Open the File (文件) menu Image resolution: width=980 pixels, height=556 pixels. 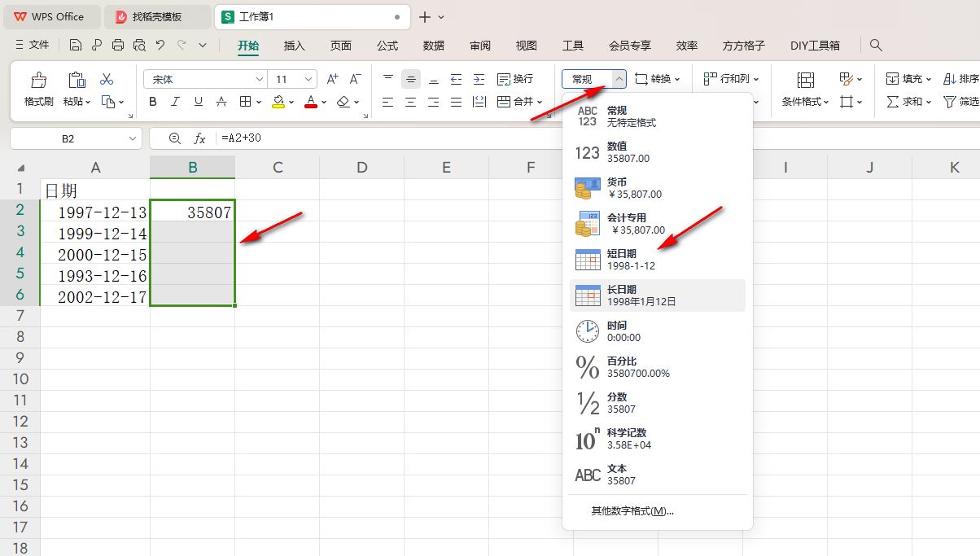click(33, 46)
